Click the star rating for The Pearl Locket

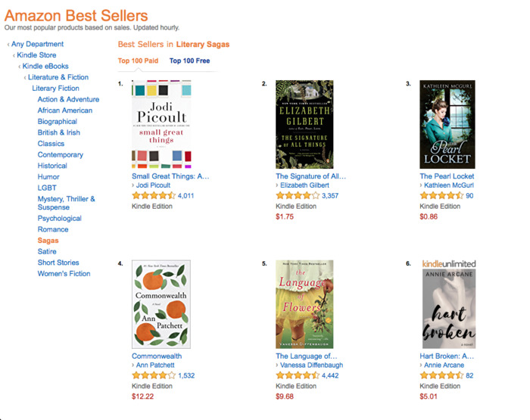441,195
